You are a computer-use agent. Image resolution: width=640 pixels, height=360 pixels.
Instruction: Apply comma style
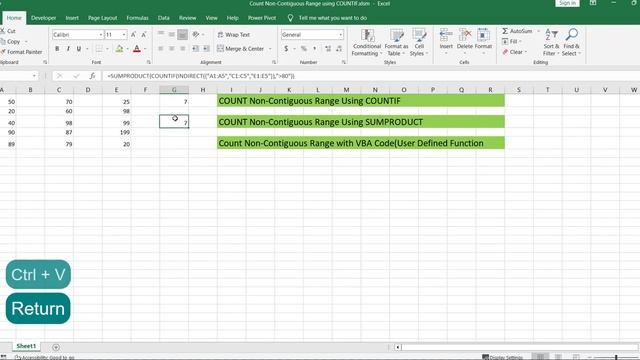tap(315, 49)
